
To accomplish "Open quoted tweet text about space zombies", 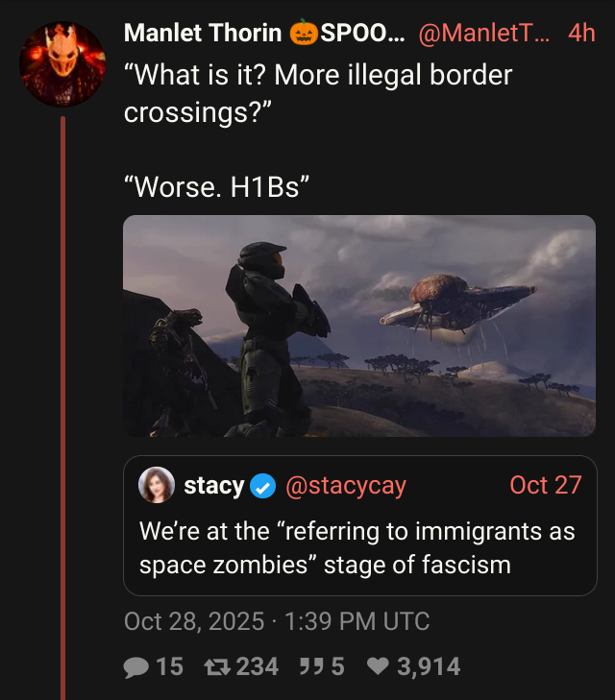I will pos(357,547).
